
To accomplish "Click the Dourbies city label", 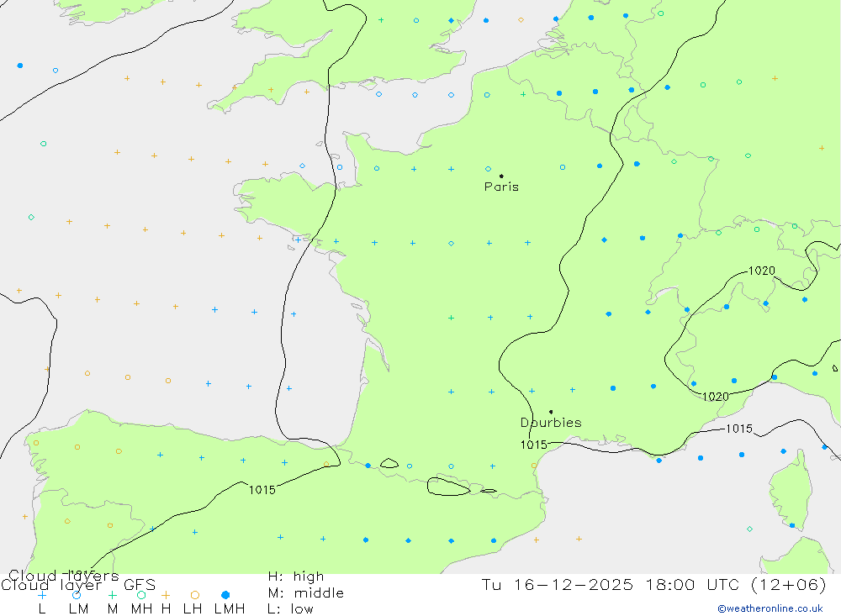I will pos(551,423).
